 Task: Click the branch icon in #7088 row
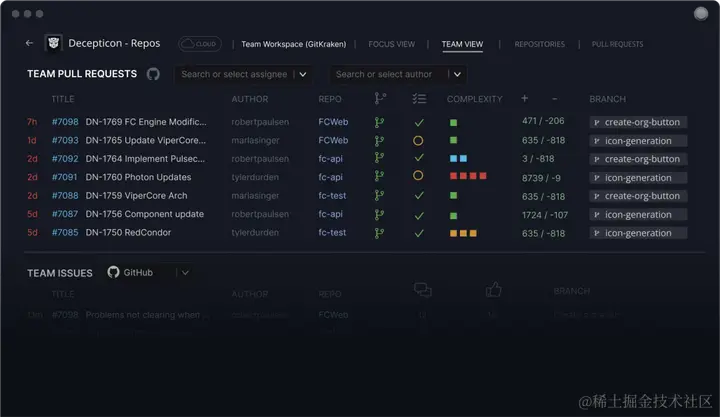379,196
